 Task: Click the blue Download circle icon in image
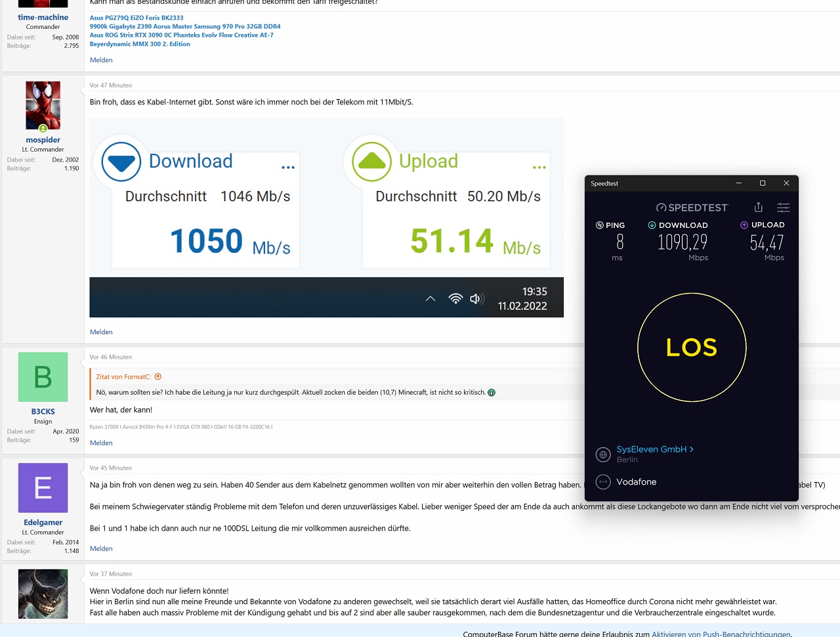[x=121, y=162]
